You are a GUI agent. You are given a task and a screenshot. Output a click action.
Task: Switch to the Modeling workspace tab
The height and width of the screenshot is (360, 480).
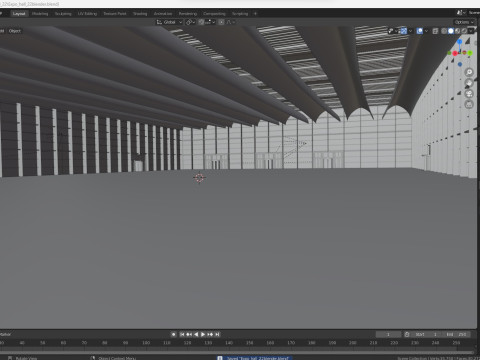(x=40, y=14)
